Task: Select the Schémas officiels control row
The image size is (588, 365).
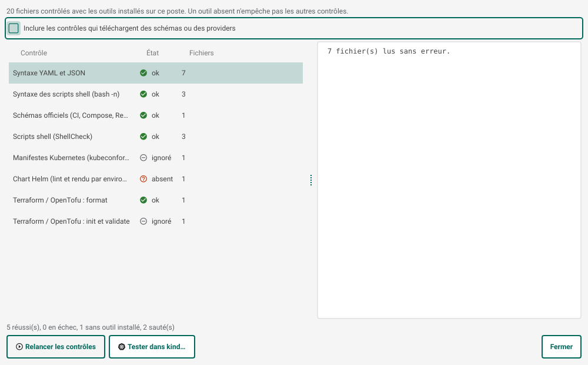Action: pyautogui.click(x=156, y=115)
